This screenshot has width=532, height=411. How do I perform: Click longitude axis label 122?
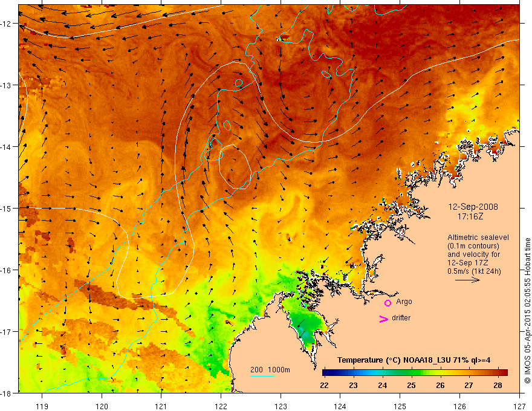pos(221,406)
